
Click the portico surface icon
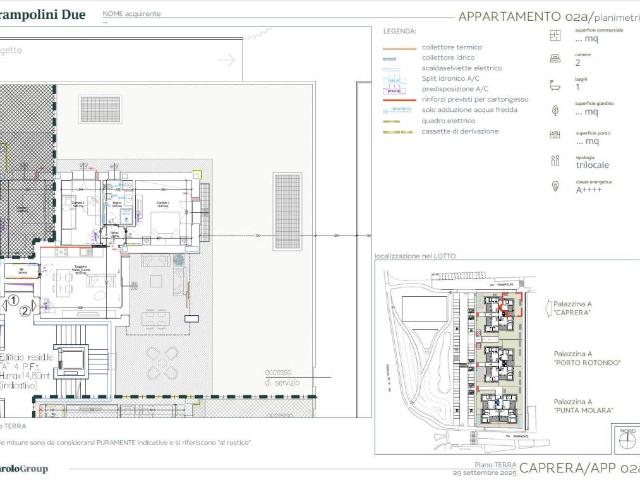pyautogui.click(x=555, y=134)
